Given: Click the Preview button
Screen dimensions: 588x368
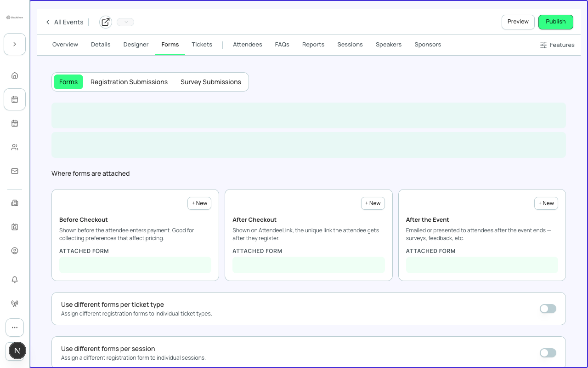Looking at the screenshot, I should click(x=518, y=22).
